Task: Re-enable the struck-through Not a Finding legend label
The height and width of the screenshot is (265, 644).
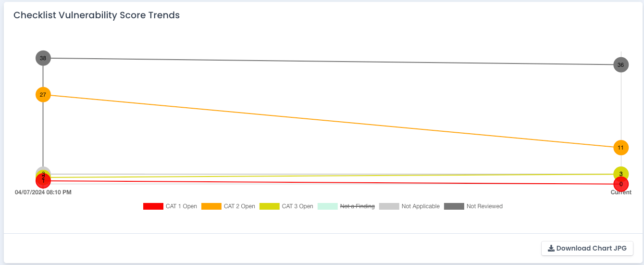Action: pyautogui.click(x=357, y=206)
